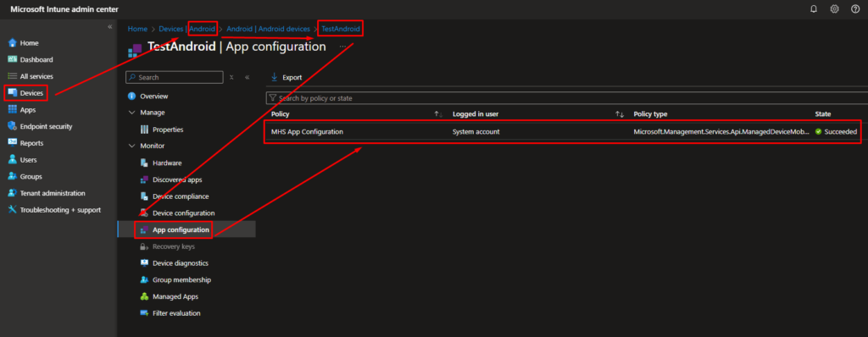Click the Home breadcrumb link
Image resolution: width=868 pixels, height=337 pixels.
137,28
